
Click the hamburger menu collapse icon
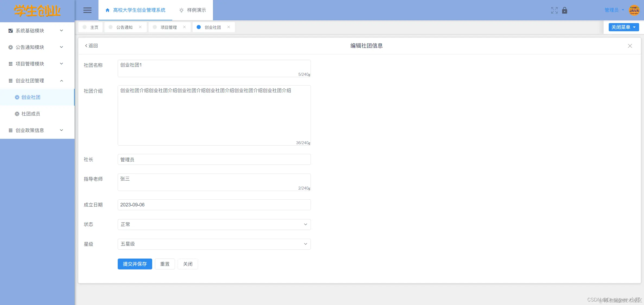(87, 10)
